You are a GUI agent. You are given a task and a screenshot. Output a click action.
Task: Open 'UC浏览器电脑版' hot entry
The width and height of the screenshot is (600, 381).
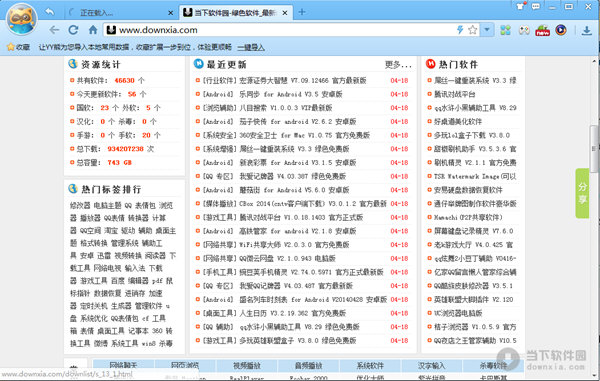(458, 313)
